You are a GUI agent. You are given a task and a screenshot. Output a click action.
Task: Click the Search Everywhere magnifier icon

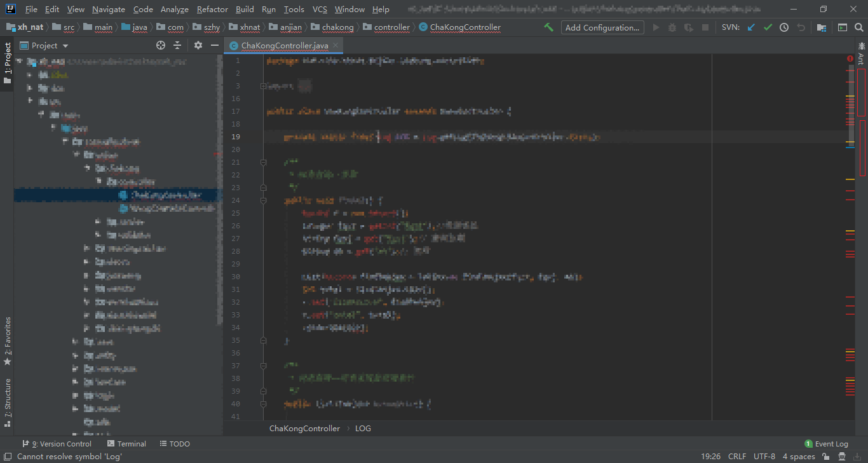click(858, 27)
